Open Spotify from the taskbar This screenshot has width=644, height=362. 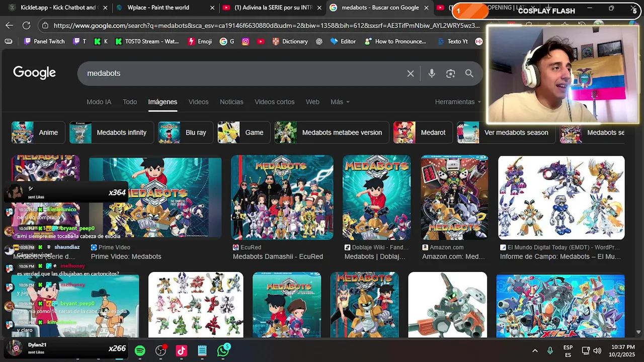tap(140, 350)
